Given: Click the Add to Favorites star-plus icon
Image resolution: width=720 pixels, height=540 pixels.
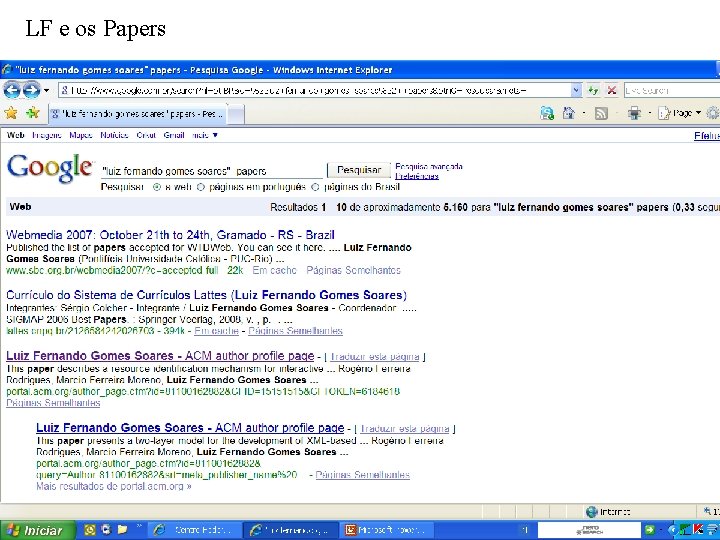Looking at the screenshot, I should coord(32,113).
